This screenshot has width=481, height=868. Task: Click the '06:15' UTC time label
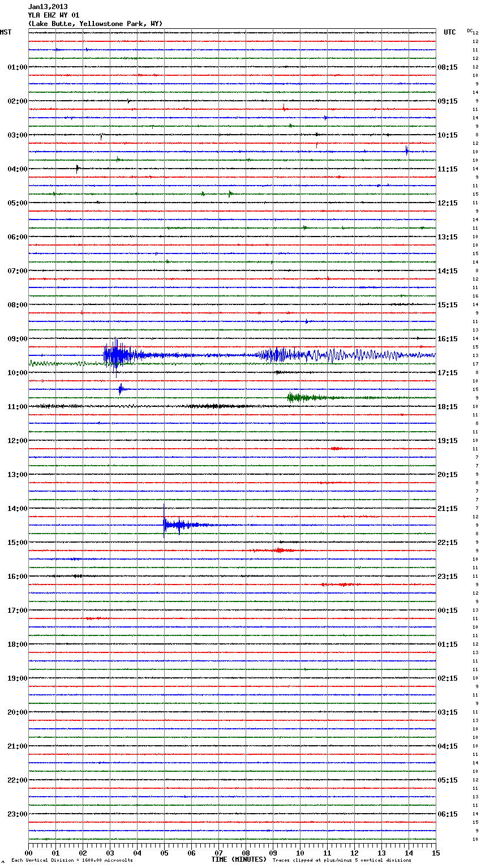448,814
